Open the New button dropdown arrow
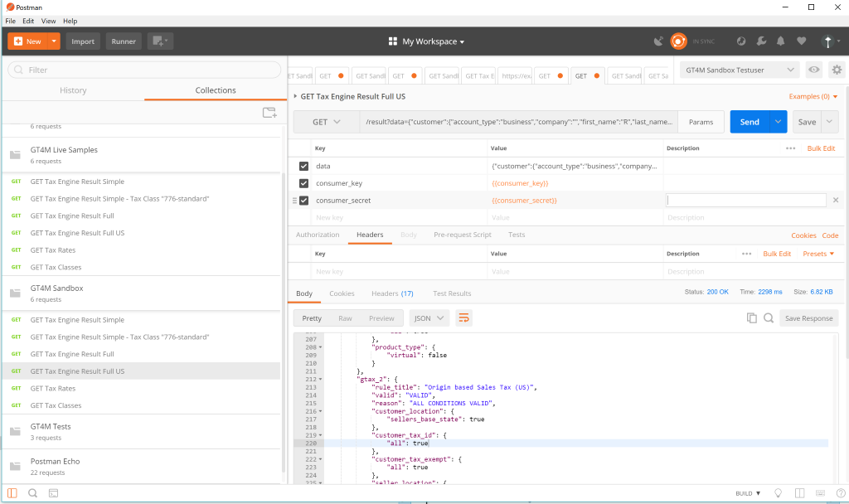Viewport: 849px width, 504px height. coord(54,41)
